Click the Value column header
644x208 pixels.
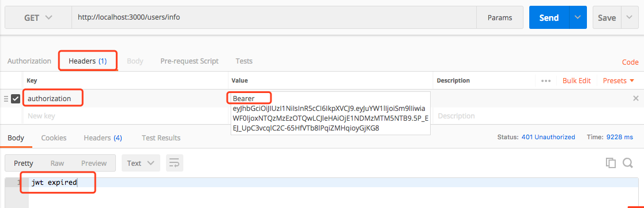239,81
